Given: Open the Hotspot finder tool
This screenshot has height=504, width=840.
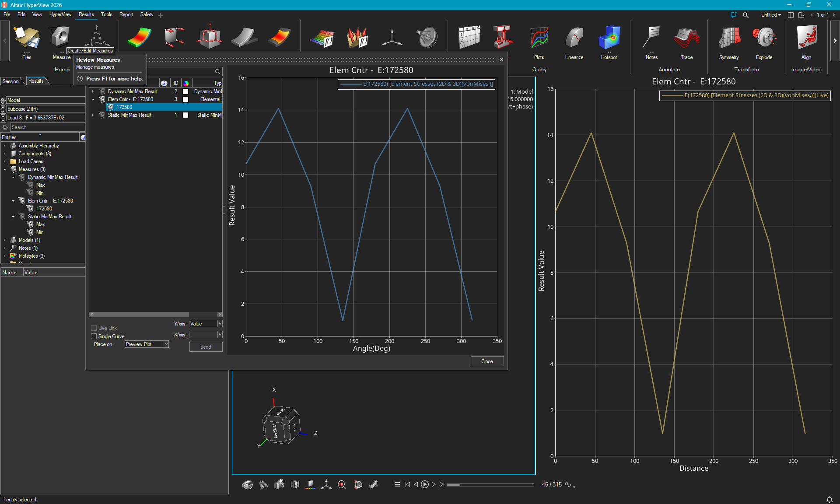Looking at the screenshot, I should tap(609, 42).
